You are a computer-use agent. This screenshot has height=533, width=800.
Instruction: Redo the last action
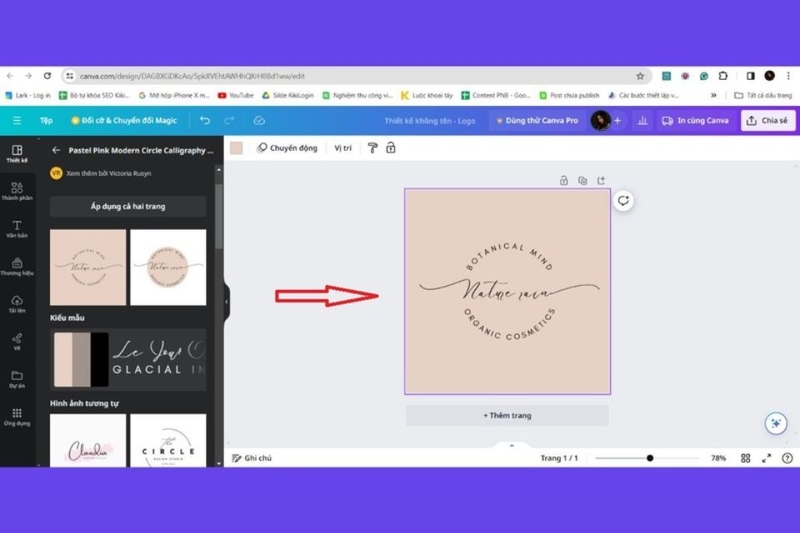coord(229,120)
